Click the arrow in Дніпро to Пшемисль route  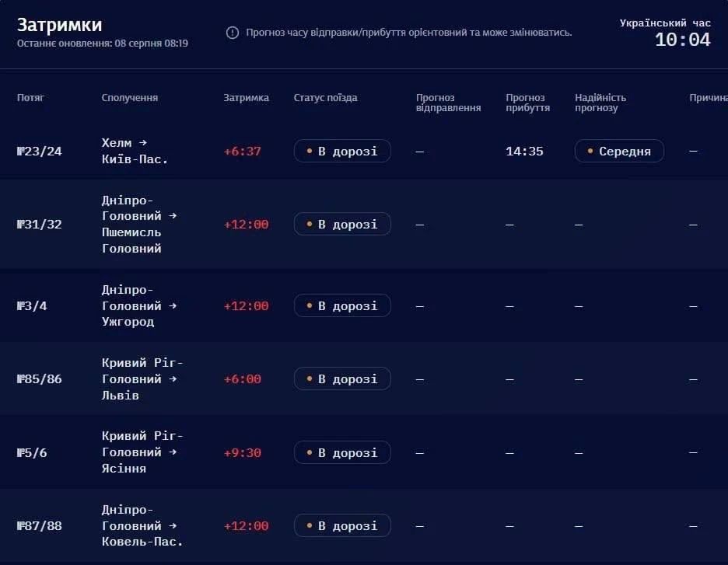[173, 216]
